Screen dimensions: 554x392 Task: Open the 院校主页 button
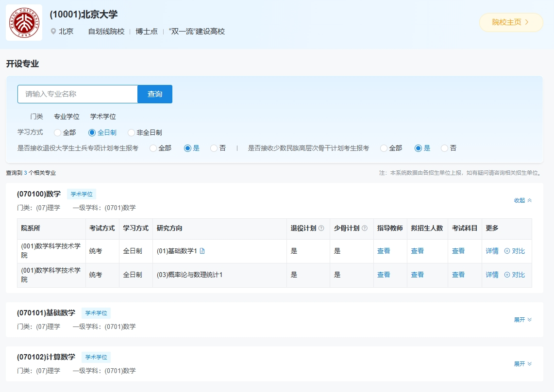pos(511,22)
